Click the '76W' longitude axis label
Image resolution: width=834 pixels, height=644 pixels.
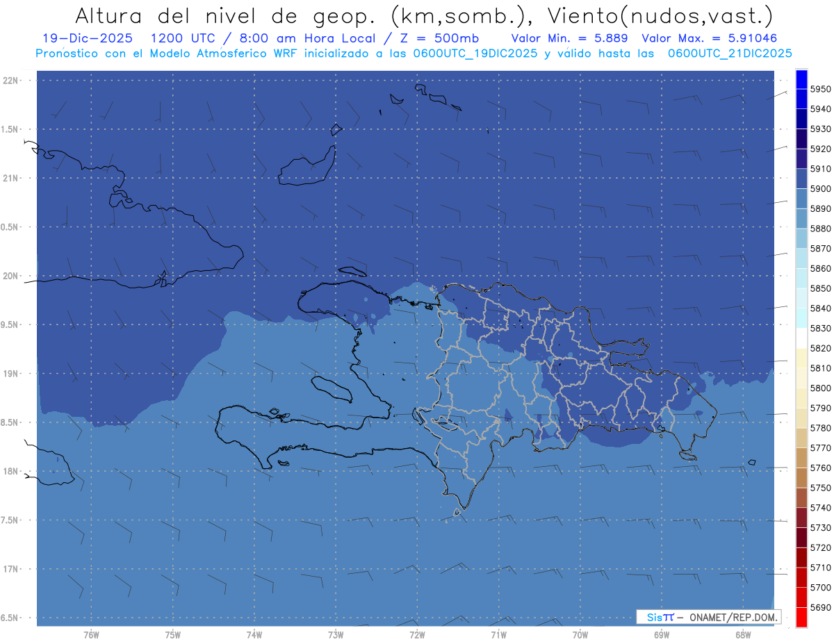[x=91, y=634]
